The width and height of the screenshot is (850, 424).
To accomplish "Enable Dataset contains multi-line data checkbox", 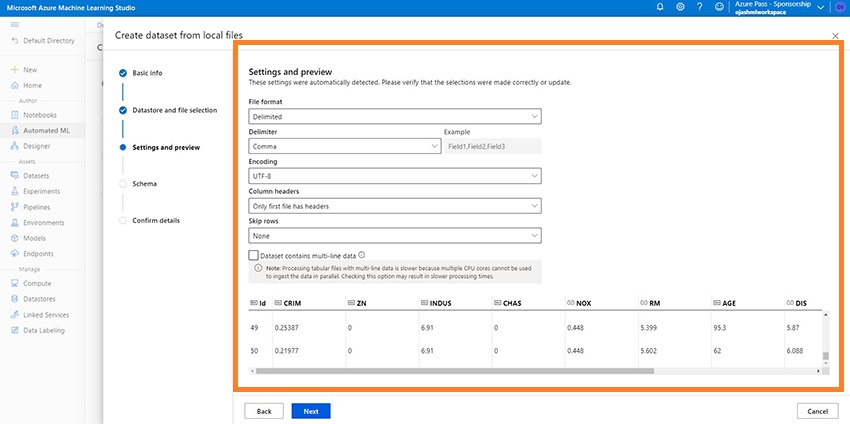I will point(254,256).
